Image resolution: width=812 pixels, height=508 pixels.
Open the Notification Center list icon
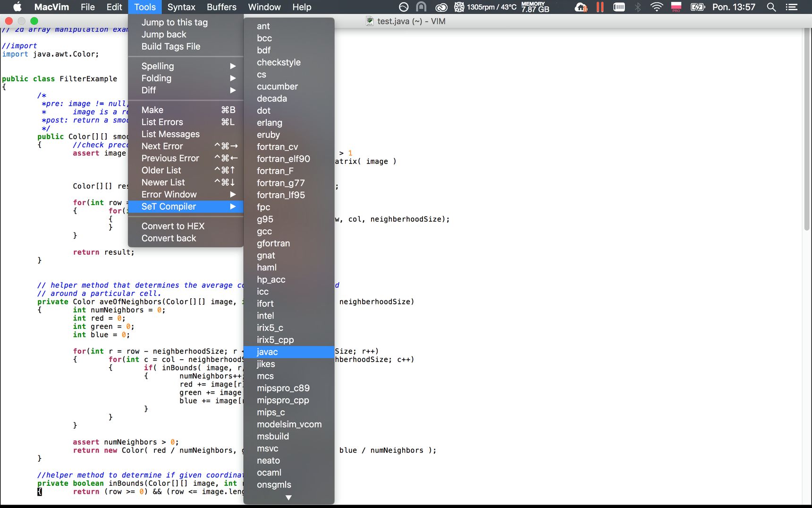(792, 7)
